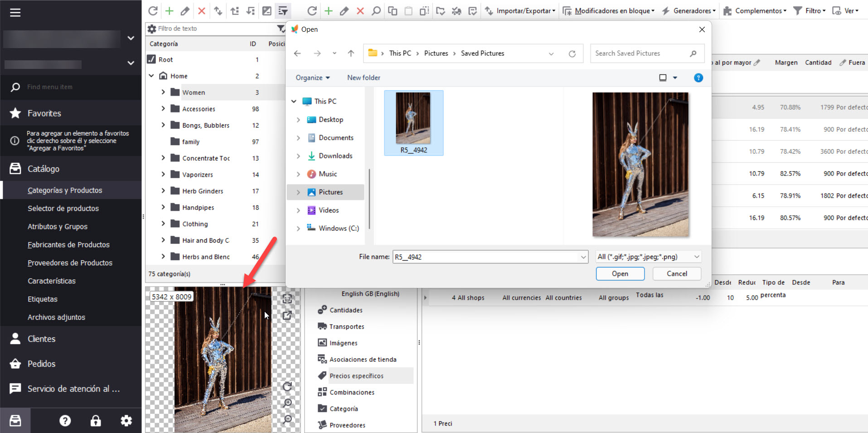
Task: Go back in the Open dialog
Action: (297, 54)
